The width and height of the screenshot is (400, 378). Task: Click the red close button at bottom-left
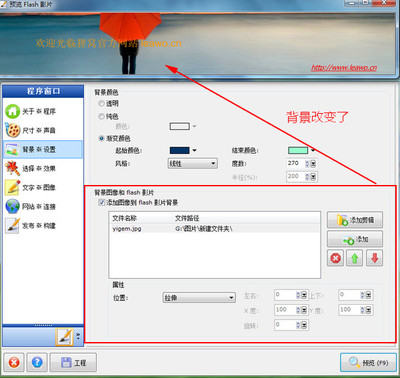pos(14,362)
